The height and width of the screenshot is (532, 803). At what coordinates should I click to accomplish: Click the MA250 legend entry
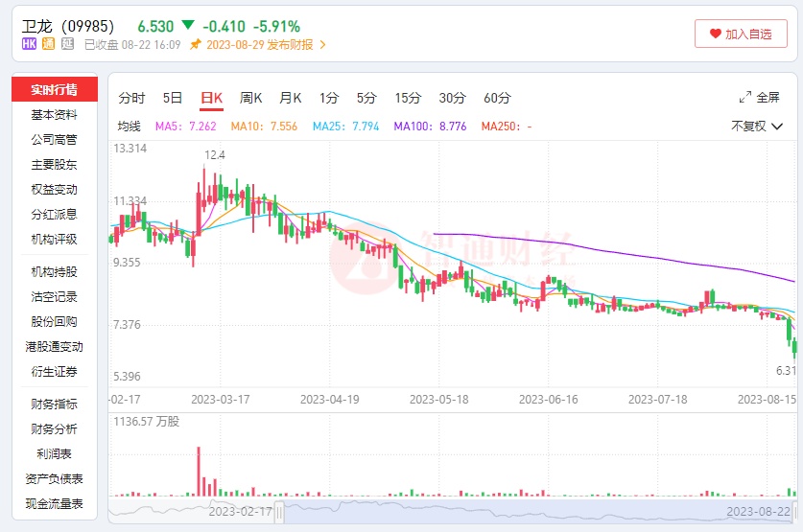tap(507, 127)
